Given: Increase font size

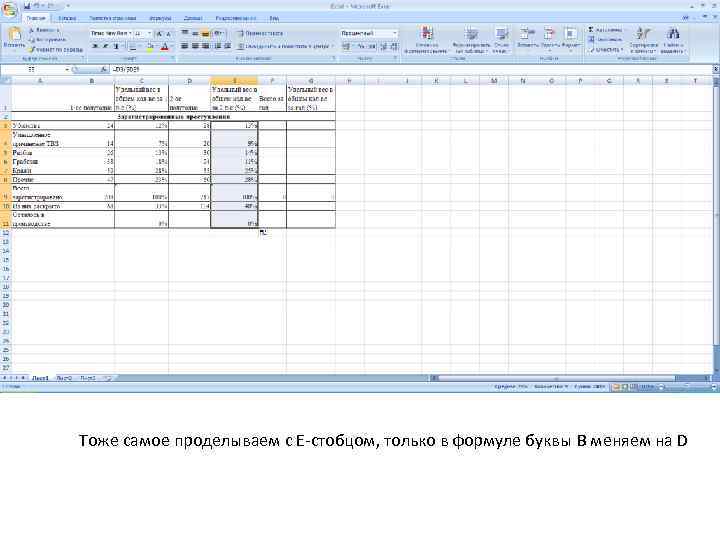Looking at the screenshot, I should click(x=159, y=34).
